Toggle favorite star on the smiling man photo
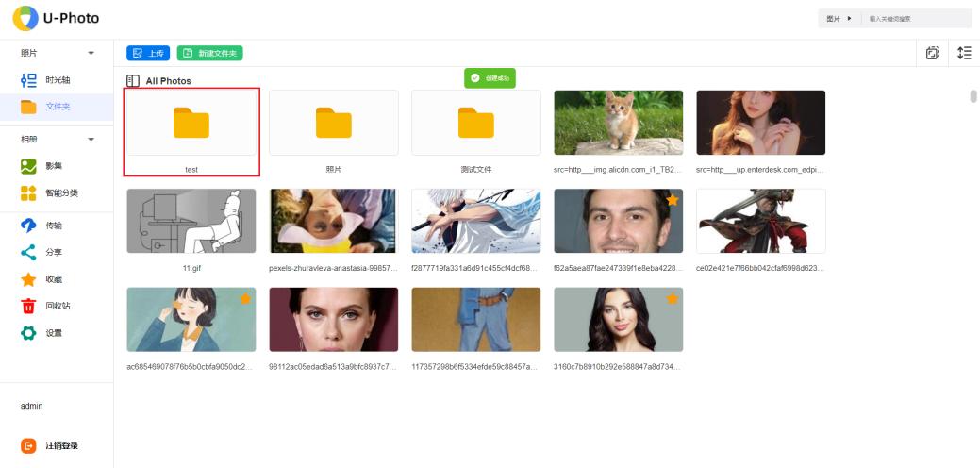The image size is (980, 468). coord(673,200)
